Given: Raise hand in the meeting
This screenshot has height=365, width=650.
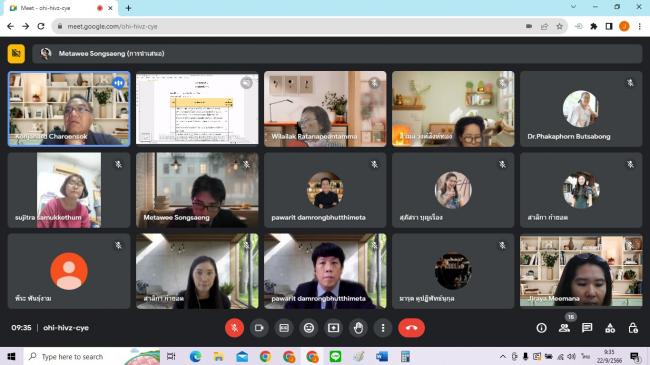Looking at the screenshot, I should click(x=358, y=328).
